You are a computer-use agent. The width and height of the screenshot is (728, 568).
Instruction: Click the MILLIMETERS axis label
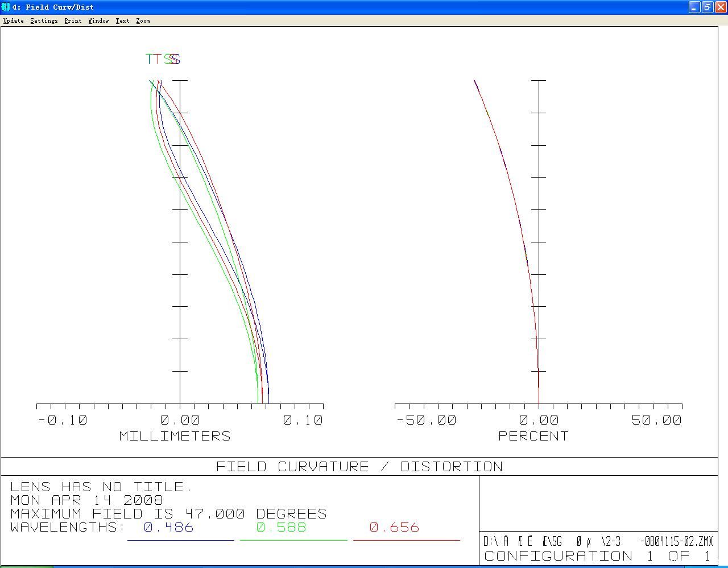pos(175,436)
